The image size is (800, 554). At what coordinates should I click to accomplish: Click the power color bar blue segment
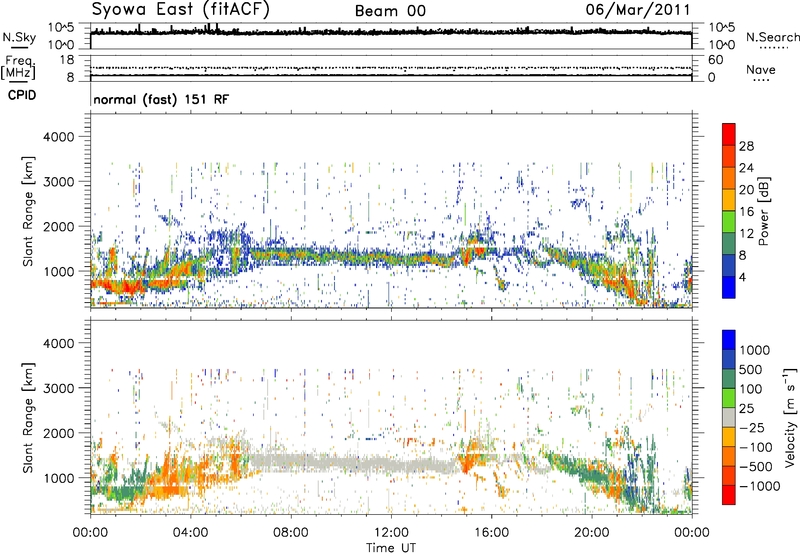[729, 287]
